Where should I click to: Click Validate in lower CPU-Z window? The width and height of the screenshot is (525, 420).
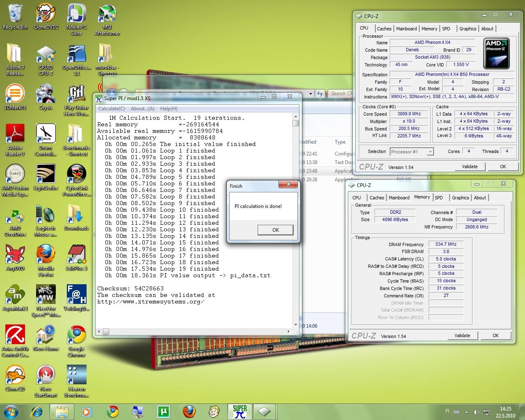coord(462,336)
